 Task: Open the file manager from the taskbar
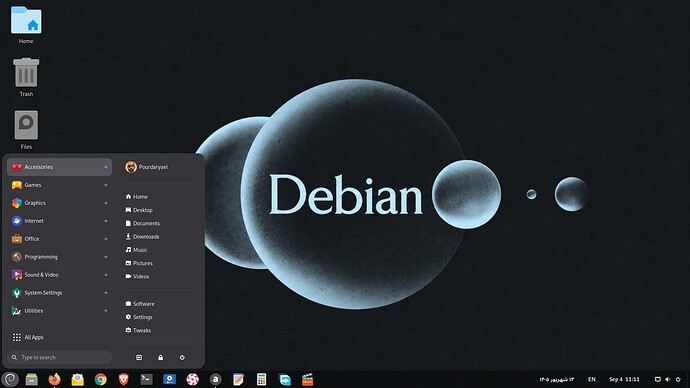click(32, 379)
